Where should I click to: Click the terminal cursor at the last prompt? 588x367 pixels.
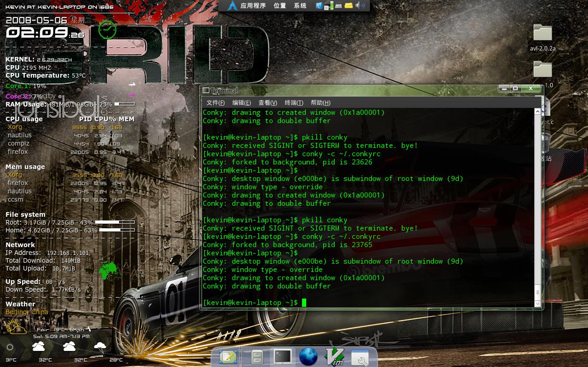pos(304,302)
